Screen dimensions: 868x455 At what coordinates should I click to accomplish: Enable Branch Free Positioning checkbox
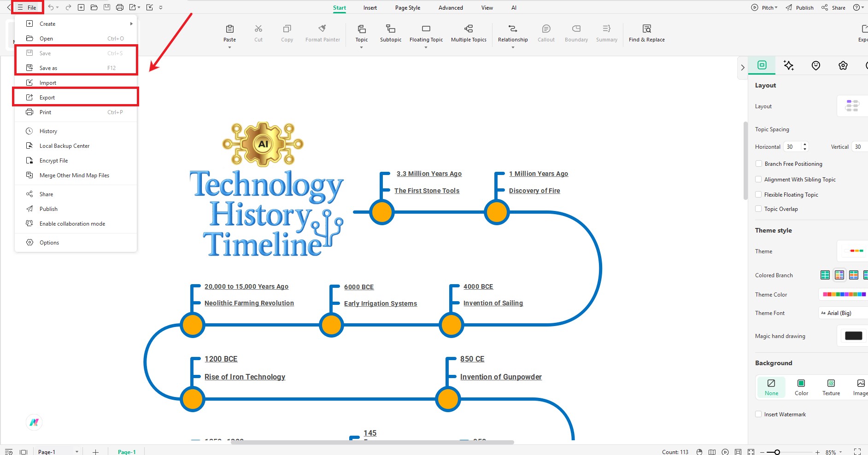(x=758, y=163)
